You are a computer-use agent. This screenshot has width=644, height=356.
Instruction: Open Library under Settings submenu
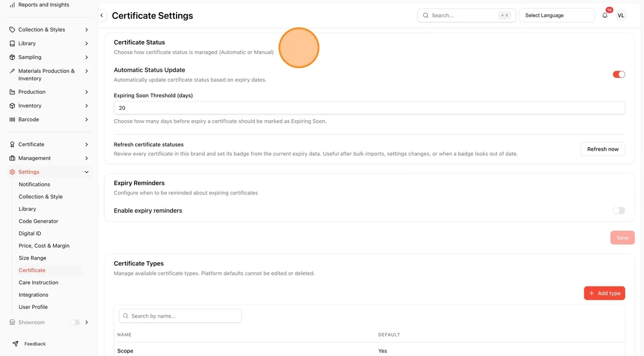pyautogui.click(x=27, y=209)
